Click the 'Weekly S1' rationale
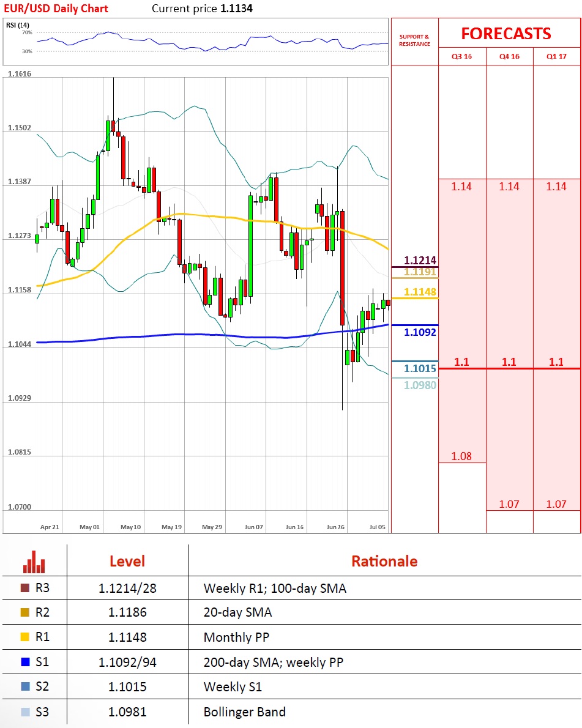Screen dimensions: 582x728 pos(233,686)
